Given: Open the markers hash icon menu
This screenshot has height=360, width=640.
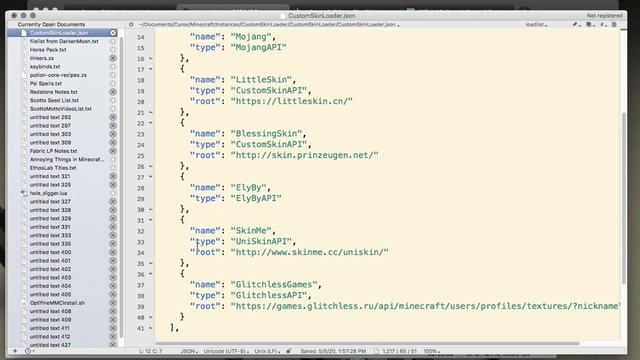Looking at the screenshot, I should pyautogui.click(x=603, y=24).
